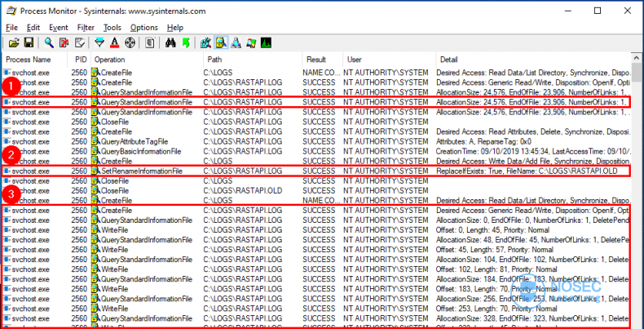644x329 pixels.
Task: Open the Filter menu
Action: pos(86,28)
